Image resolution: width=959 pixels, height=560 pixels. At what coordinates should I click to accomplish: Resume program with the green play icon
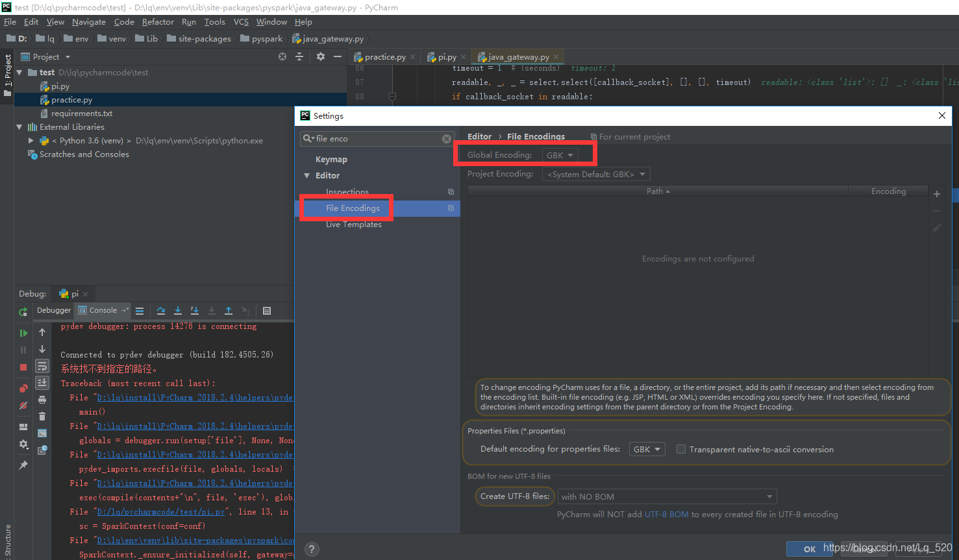(x=23, y=333)
